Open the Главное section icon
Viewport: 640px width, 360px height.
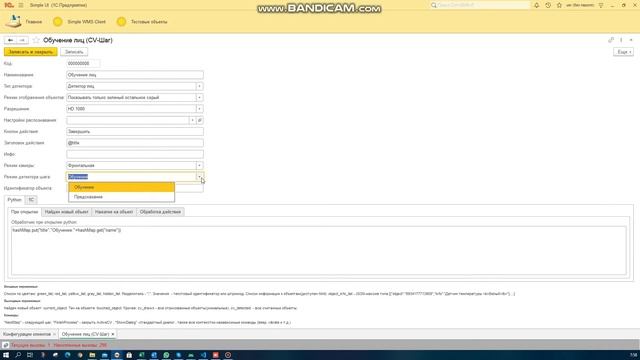pyautogui.click(x=13, y=21)
